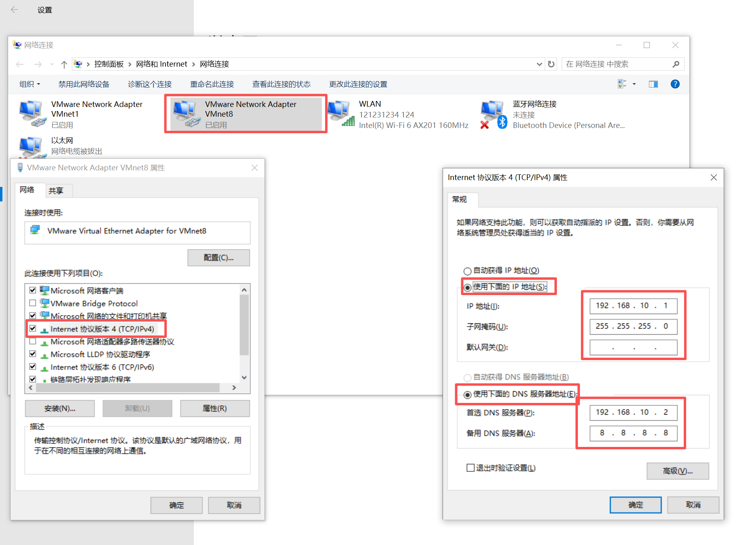This screenshot has width=756, height=545.
Task: Open the view options dropdown arrow
Action: click(x=634, y=84)
